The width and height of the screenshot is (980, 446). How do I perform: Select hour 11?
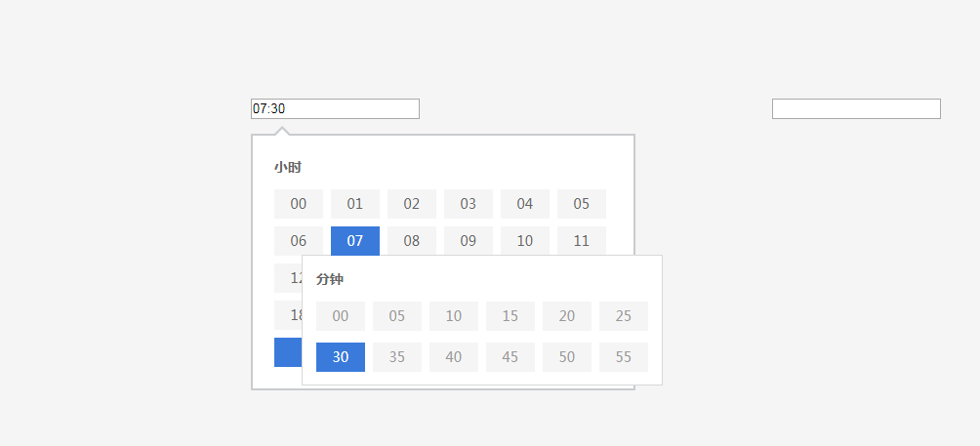click(581, 240)
